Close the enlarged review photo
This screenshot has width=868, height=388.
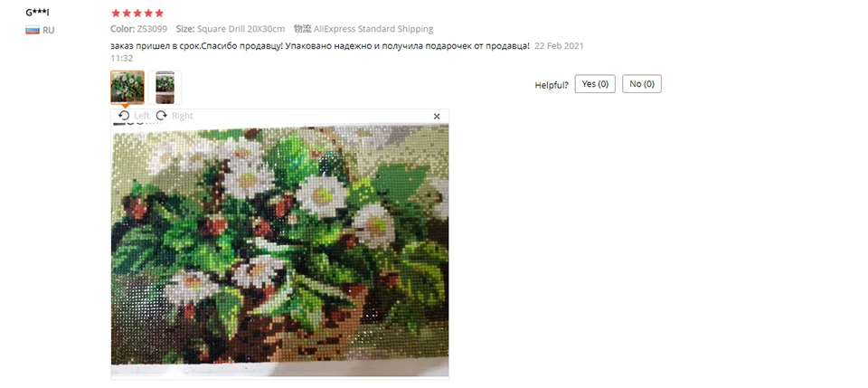click(x=437, y=117)
